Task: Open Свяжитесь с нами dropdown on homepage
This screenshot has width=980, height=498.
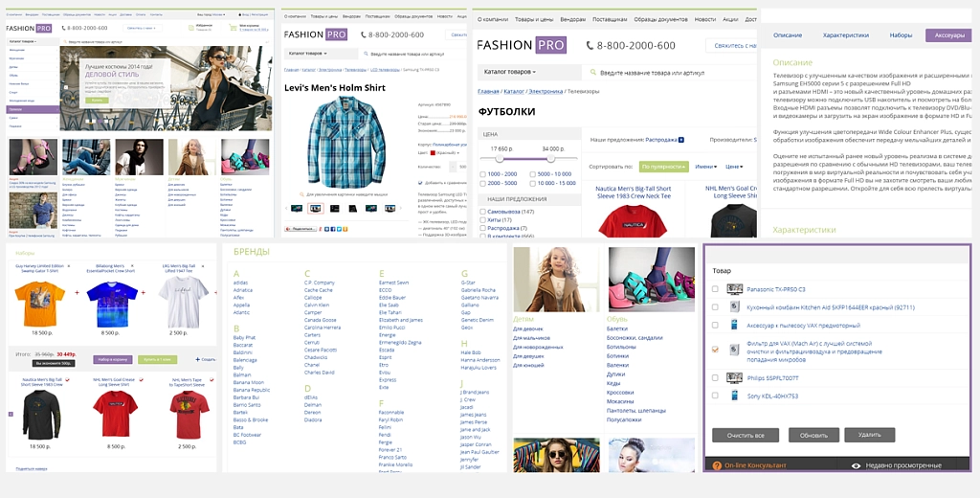Action: click(143, 28)
